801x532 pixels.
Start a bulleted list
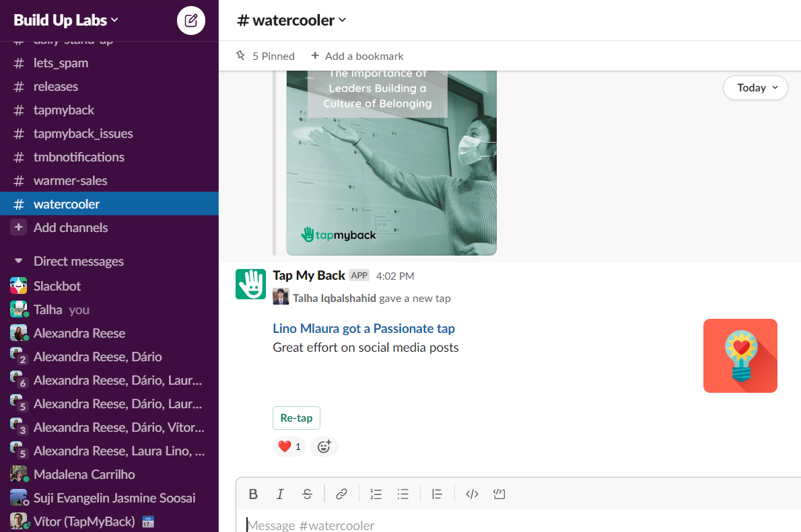(403, 494)
